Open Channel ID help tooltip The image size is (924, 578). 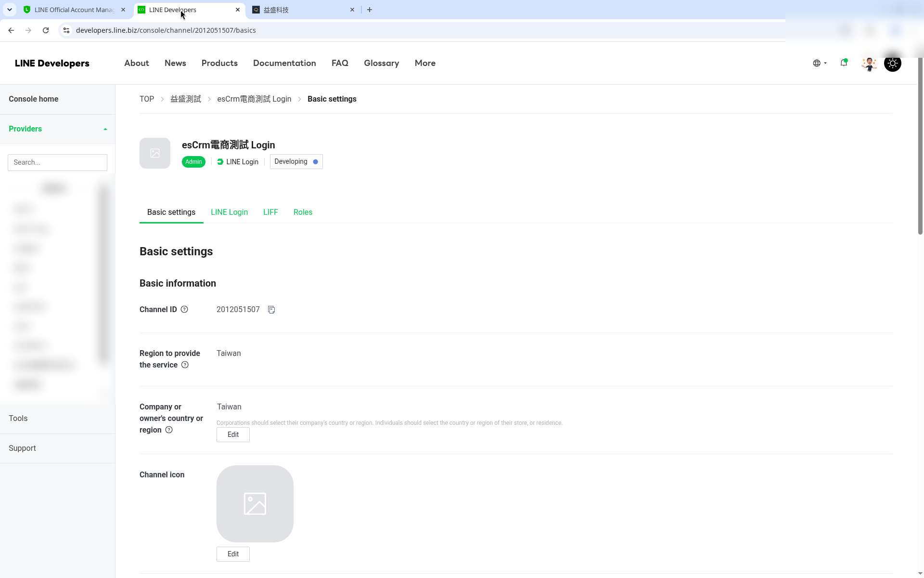pyautogui.click(x=184, y=310)
